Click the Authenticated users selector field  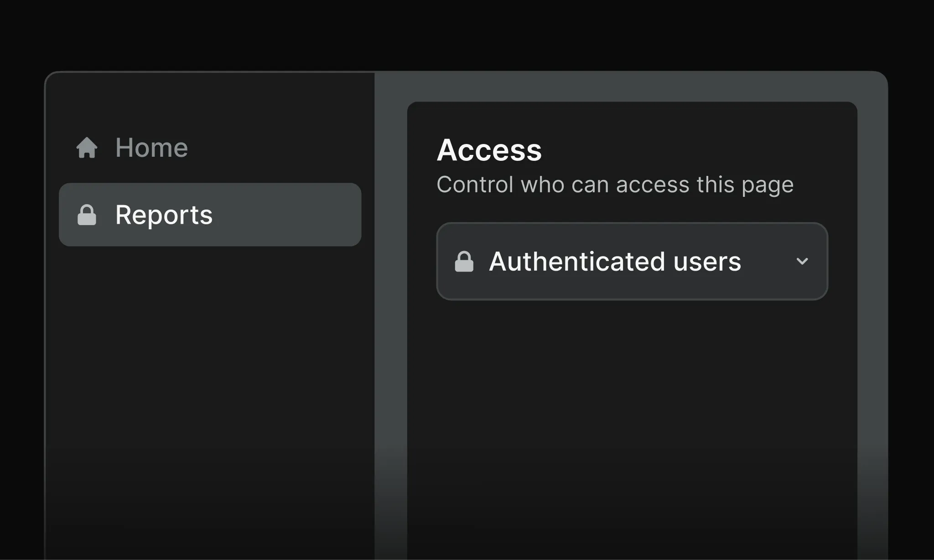pos(632,261)
